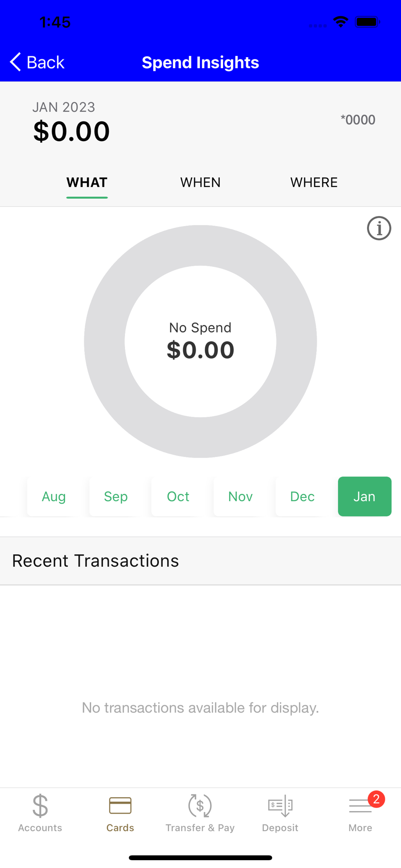This screenshot has width=401, height=868.
Task: Select the Sep month chip
Action: tap(116, 496)
